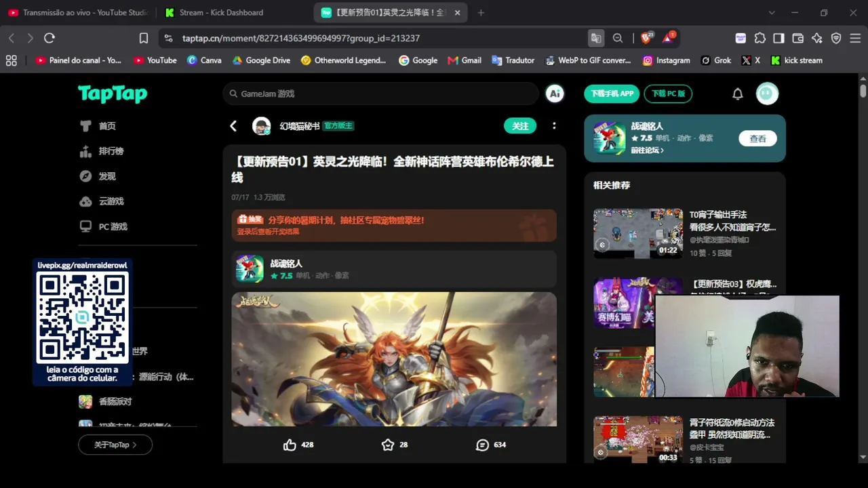Open comments via the speech bubble icon

click(x=482, y=445)
